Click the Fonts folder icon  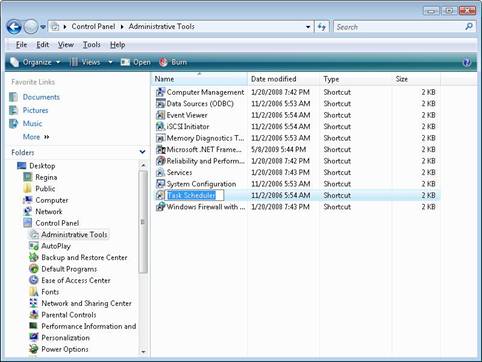[34, 292]
